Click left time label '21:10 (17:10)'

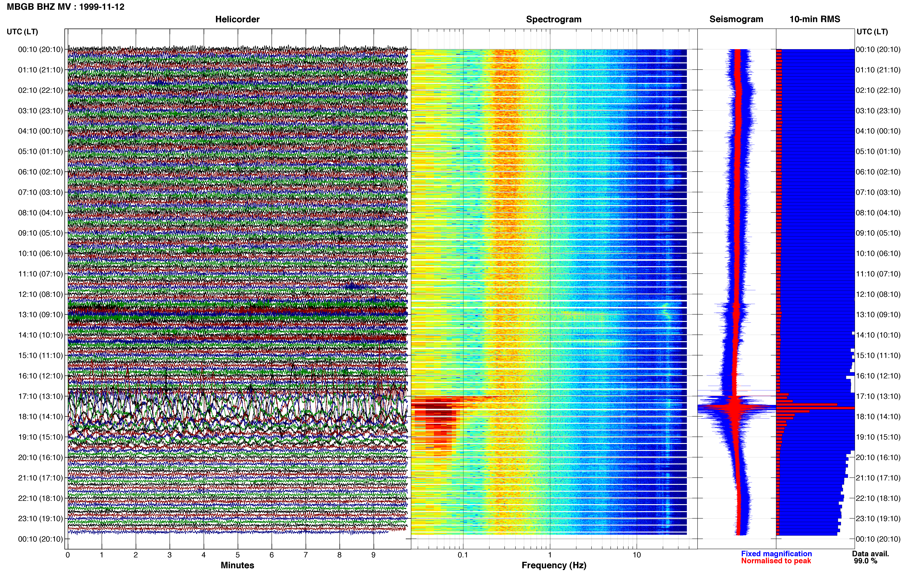pyautogui.click(x=41, y=477)
